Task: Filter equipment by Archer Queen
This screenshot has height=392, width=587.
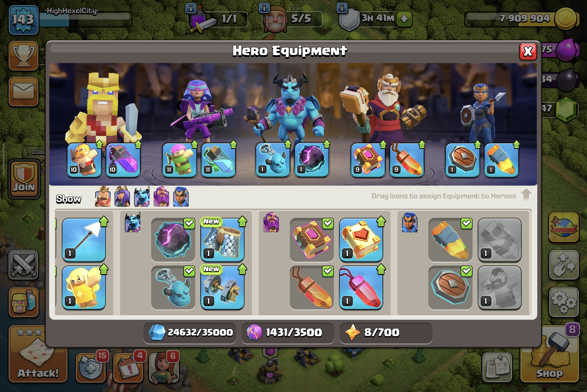Action: pyautogui.click(x=122, y=197)
